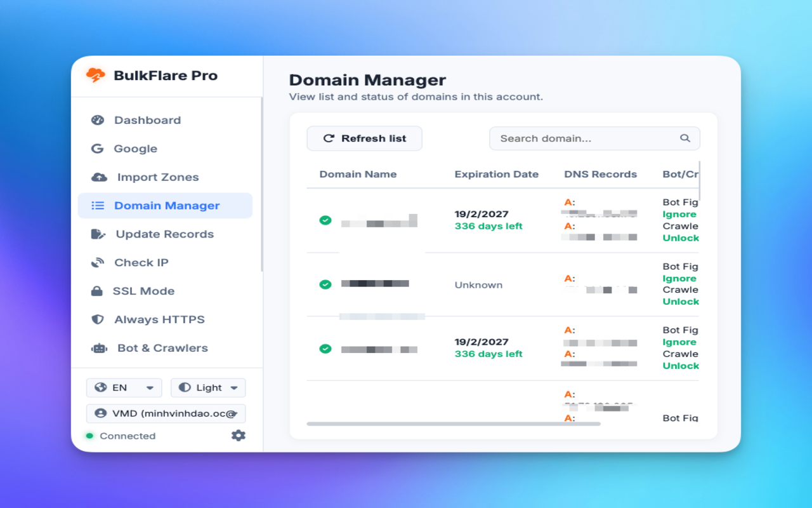Click the user avatar icon beside VMD
This screenshot has height=508, width=812.
[x=100, y=413]
